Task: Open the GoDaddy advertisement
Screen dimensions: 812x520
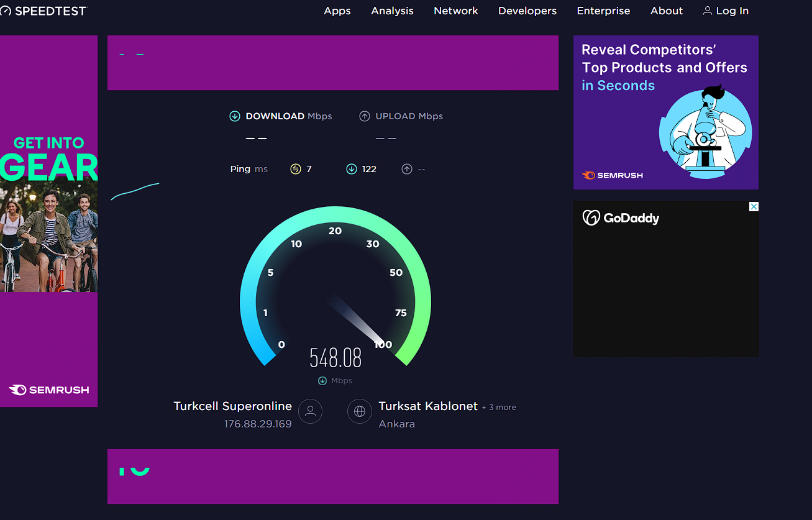Action: [x=665, y=278]
